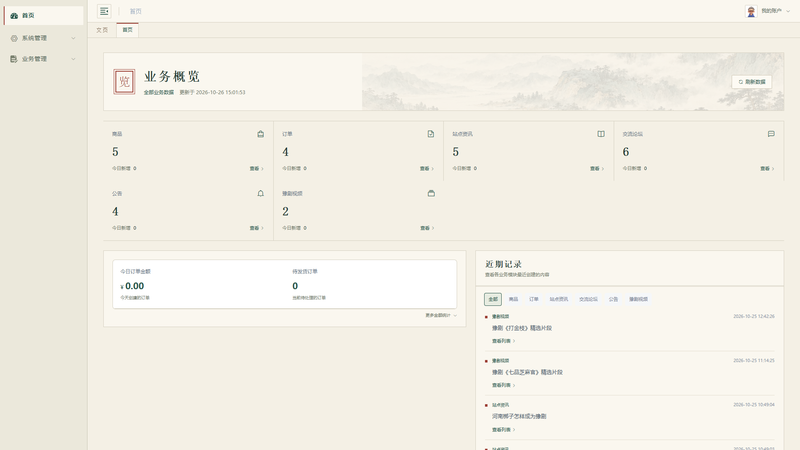Switch to the active 首页 page tab
The height and width of the screenshot is (450, 800).
coord(128,30)
